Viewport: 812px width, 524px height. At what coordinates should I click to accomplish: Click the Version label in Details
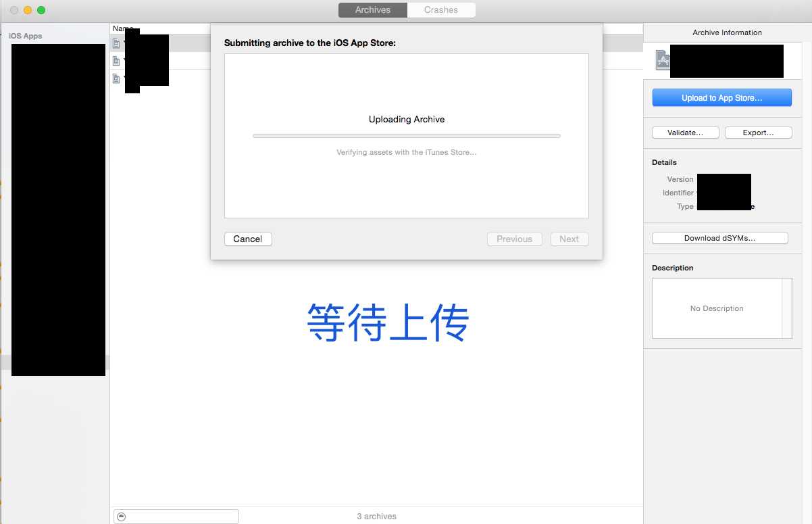(x=680, y=179)
